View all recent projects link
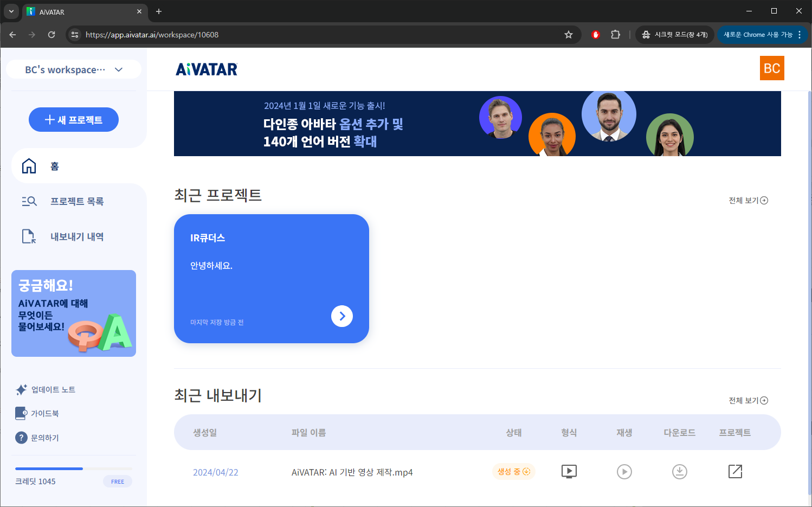812x507 pixels. click(748, 200)
